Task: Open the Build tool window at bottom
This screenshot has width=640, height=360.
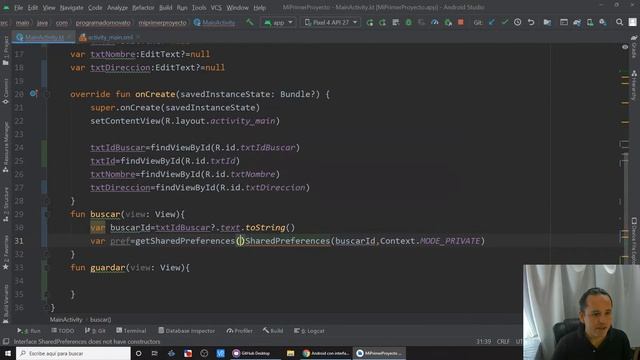Action: [x=273, y=331]
